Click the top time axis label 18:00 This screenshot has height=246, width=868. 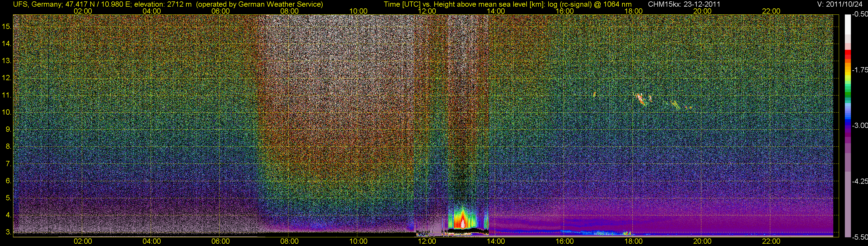633,11
